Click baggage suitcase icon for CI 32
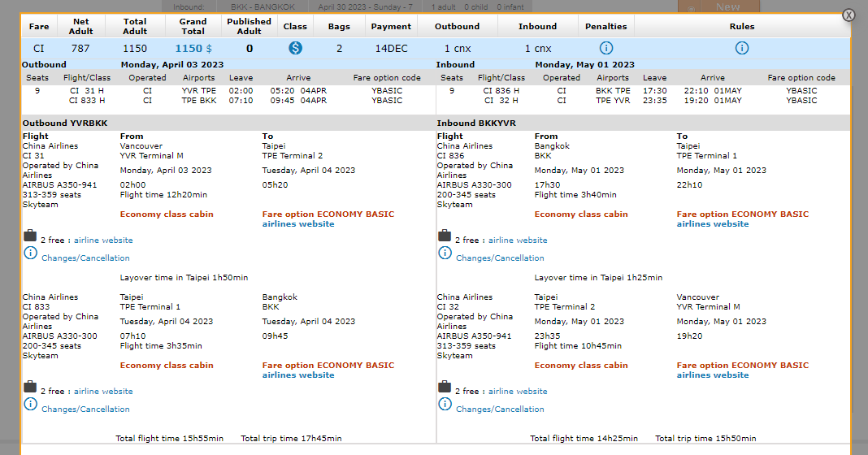Image resolution: width=868 pixels, height=455 pixels. click(x=445, y=387)
